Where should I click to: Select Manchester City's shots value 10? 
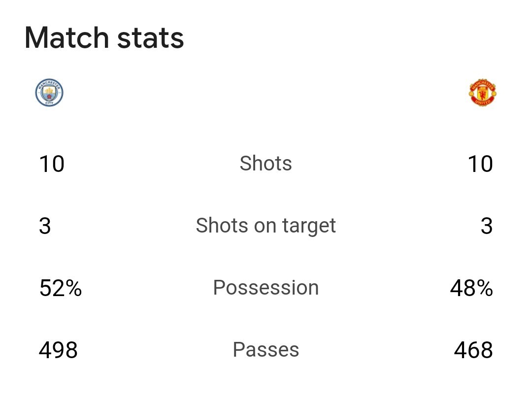click(52, 164)
